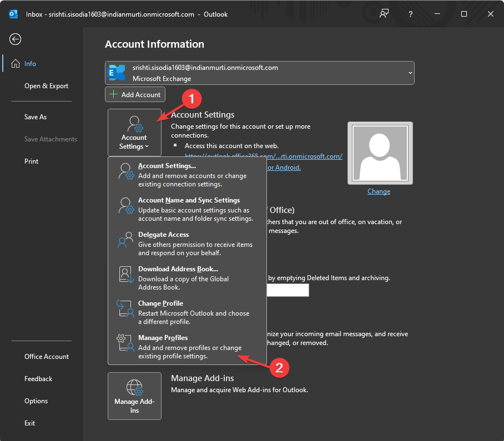Select the Info tab in sidebar
The width and height of the screenshot is (504, 441).
point(42,64)
